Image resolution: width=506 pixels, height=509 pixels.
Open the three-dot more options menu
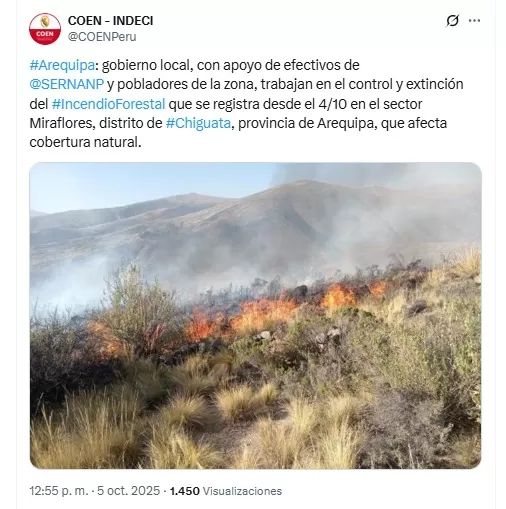pyautogui.click(x=474, y=21)
